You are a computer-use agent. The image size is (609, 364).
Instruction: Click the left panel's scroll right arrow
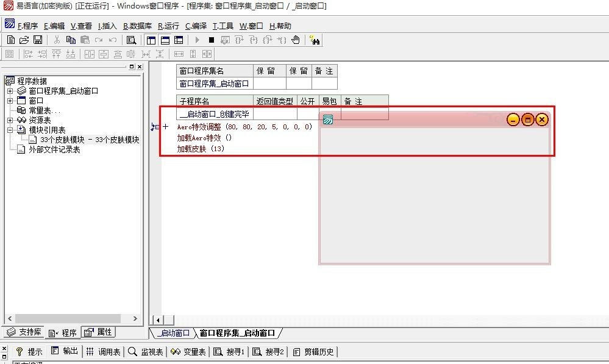[135, 318]
